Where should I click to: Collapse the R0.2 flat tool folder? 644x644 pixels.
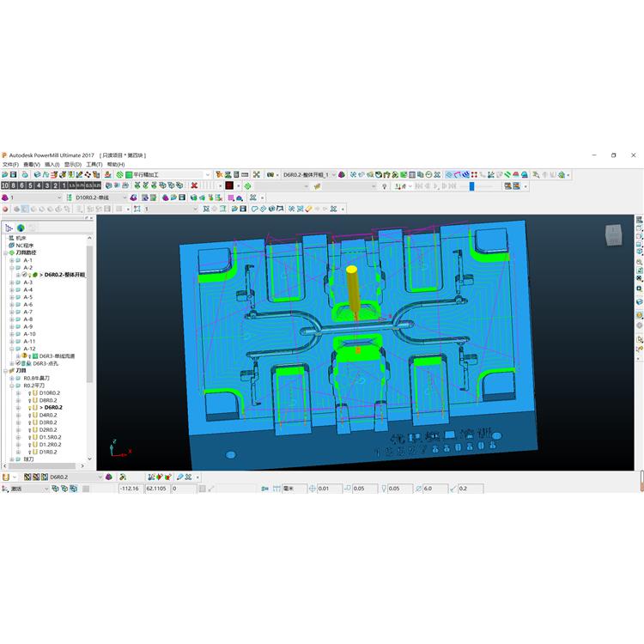[12, 386]
